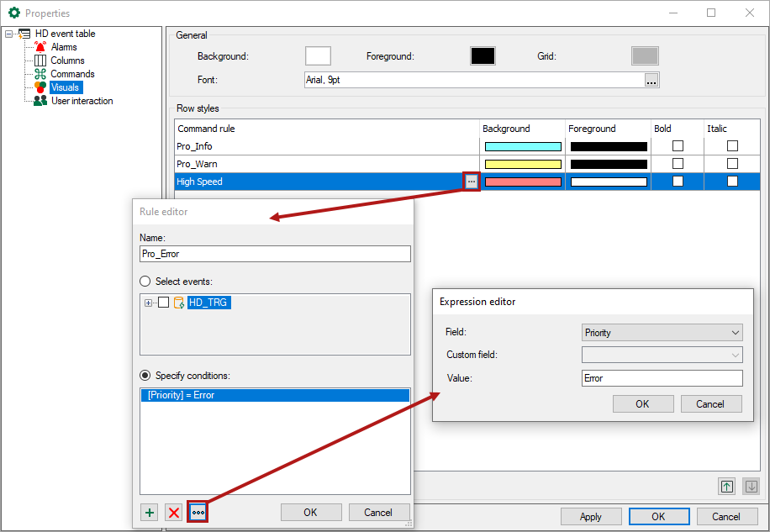Image resolution: width=770 pixels, height=532 pixels.
Task: Maximize the Properties window
Action: (x=711, y=13)
